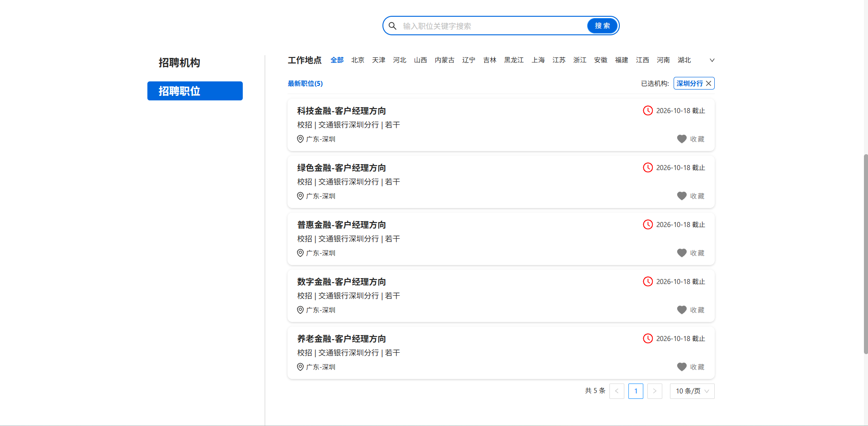Open the 数字金融-客户经理方向 job posting
Screen dimensions: 868x426
(x=341, y=282)
